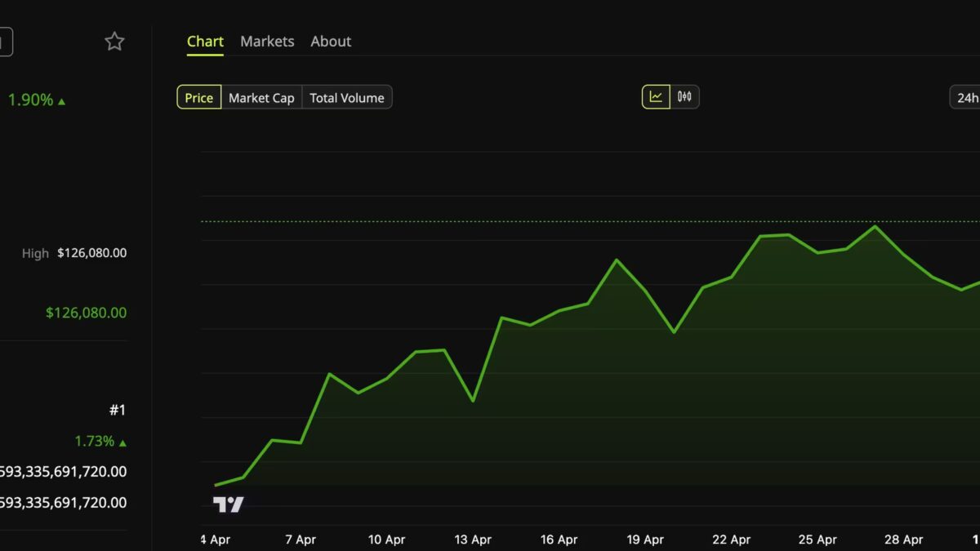Click the #1 rank value
Image resolution: width=980 pixels, height=551 pixels.
(118, 410)
